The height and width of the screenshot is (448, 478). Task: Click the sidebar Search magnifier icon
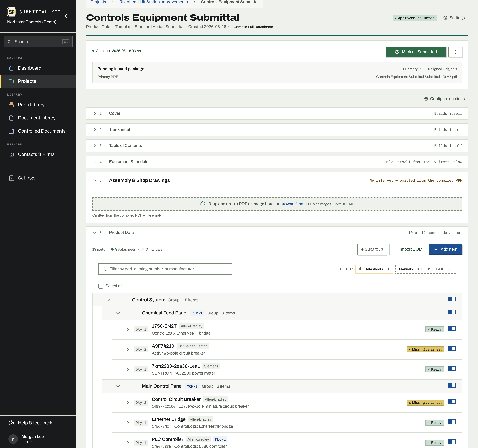click(9, 42)
